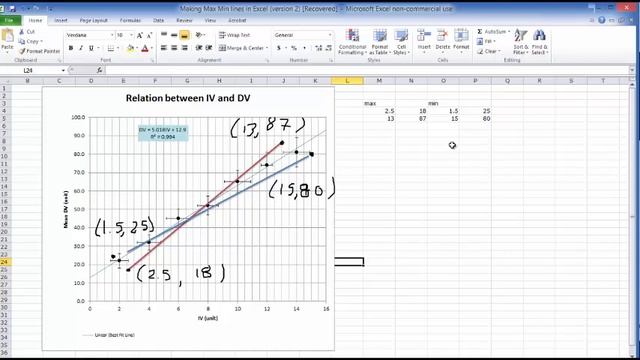Open the Format cells menu

[461, 42]
